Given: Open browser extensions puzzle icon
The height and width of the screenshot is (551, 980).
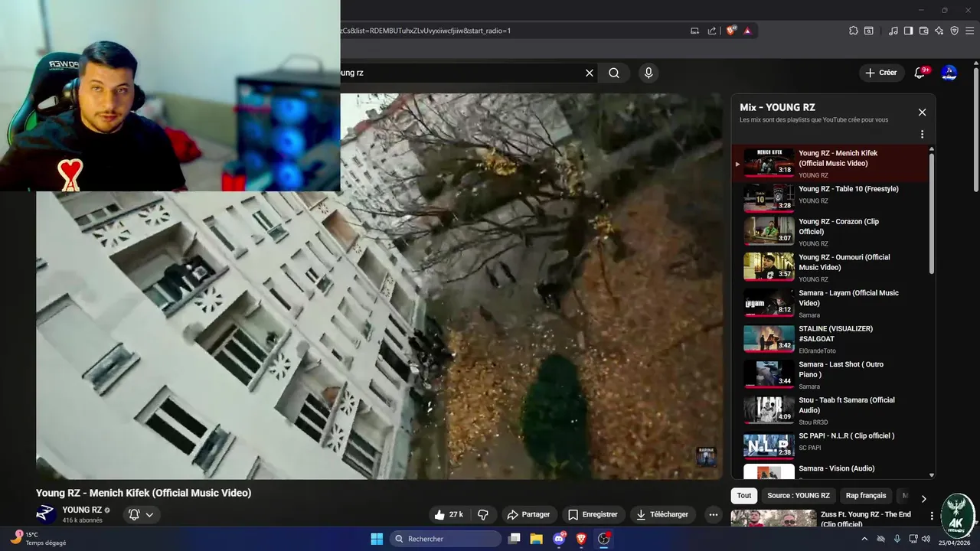Looking at the screenshot, I should click(854, 31).
